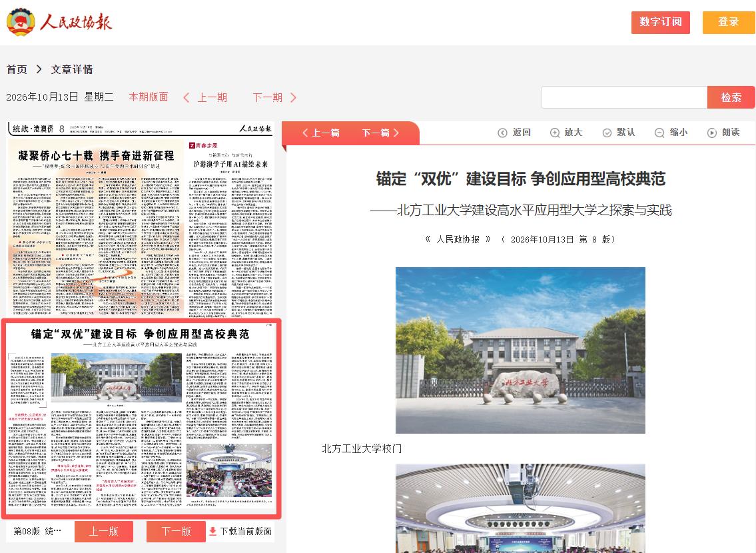Image resolution: width=756 pixels, height=553 pixels.
Task: Open 本期版面 link
Action: (149, 97)
